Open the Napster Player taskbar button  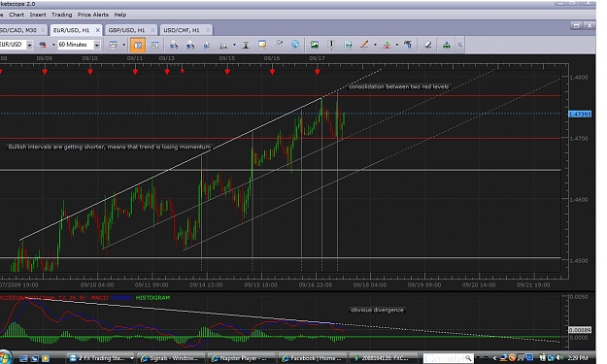pos(242,358)
